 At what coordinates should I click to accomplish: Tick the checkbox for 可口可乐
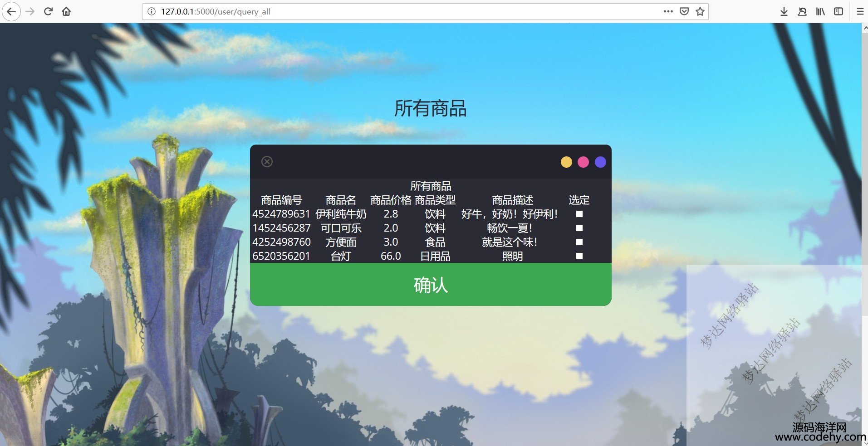coord(579,228)
